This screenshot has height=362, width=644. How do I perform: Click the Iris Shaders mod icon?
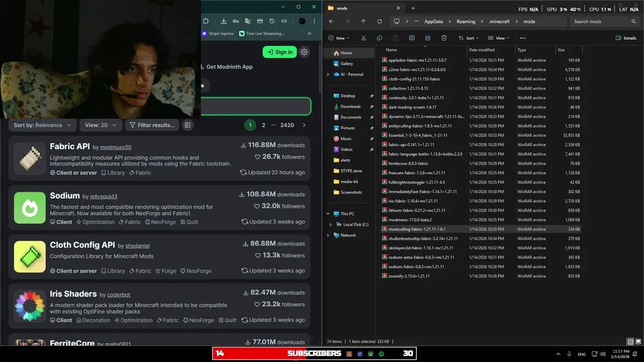tap(30, 306)
